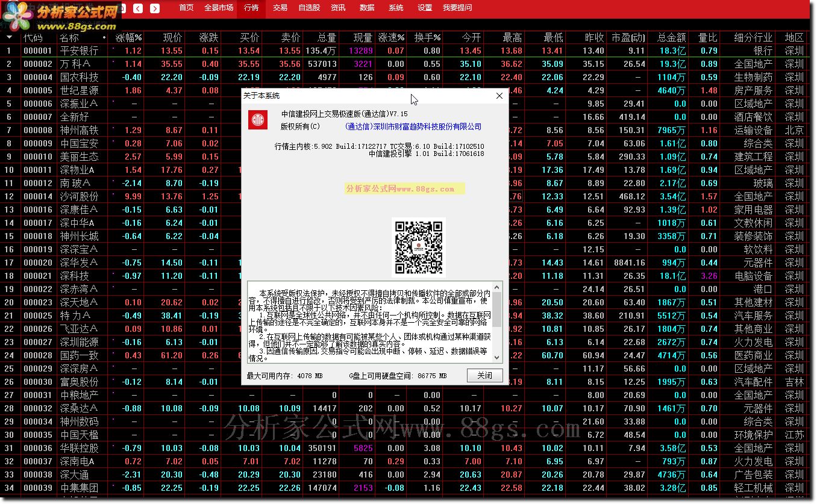Sort by the 代码 column header
The width and height of the screenshot is (817, 504).
click(x=33, y=37)
